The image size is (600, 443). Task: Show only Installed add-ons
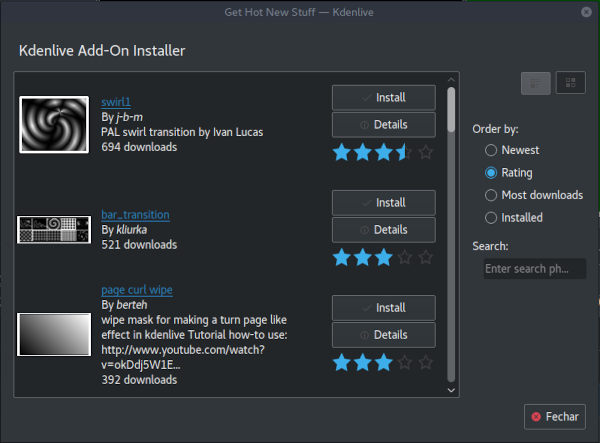(514, 218)
